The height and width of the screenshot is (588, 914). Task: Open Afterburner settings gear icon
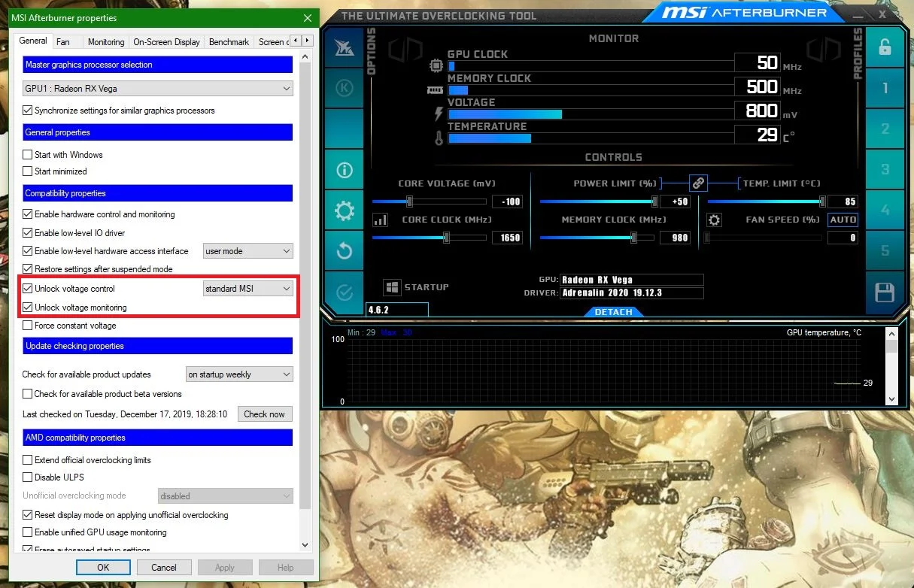[345, 211]
